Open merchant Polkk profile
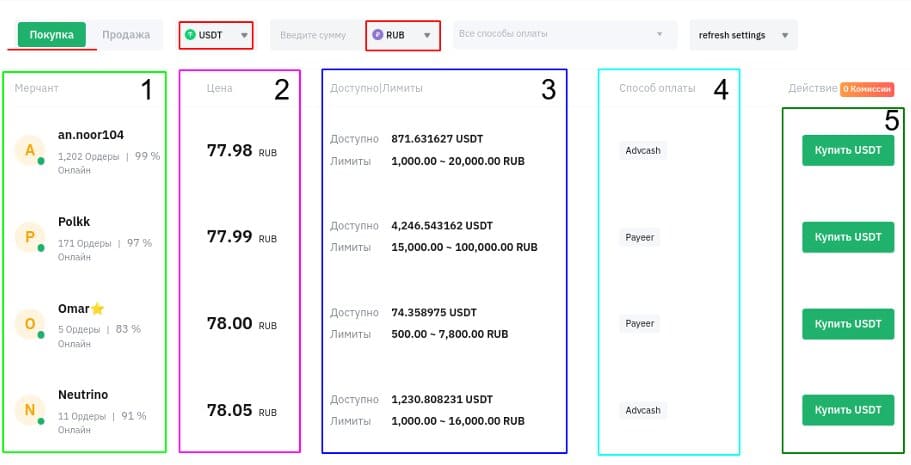This screenshot has height=465, width=911. (x=74, y=222)
